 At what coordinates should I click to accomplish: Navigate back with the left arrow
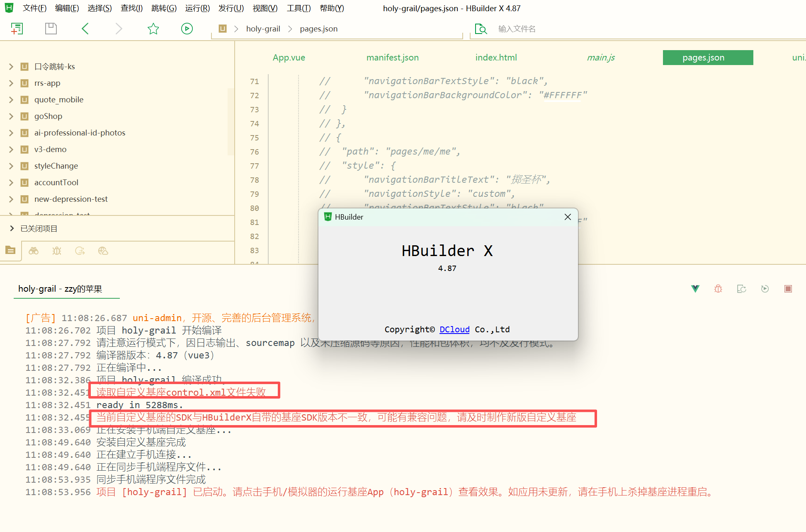(x=85, y=29)
